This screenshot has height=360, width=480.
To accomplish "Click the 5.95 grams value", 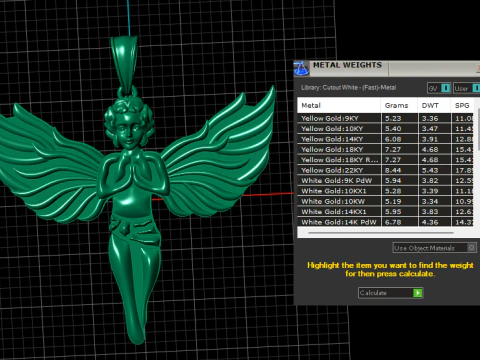I will (x=393, y=212).
